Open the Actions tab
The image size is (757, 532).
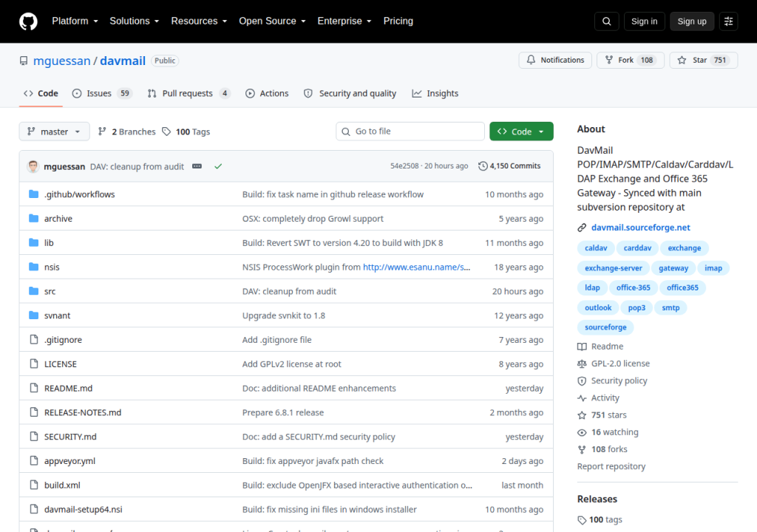267,93
